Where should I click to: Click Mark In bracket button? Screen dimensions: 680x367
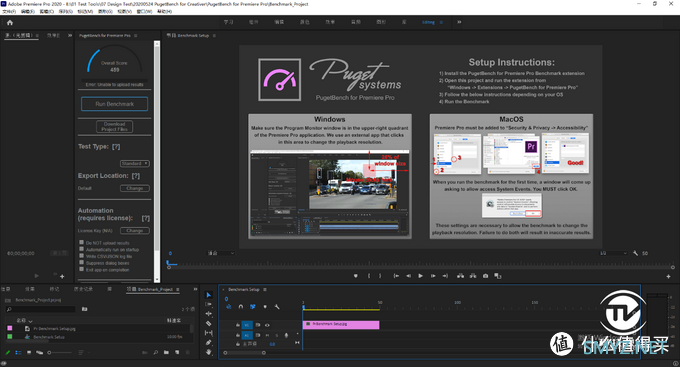pyautogui.click(x=369, y=276)
